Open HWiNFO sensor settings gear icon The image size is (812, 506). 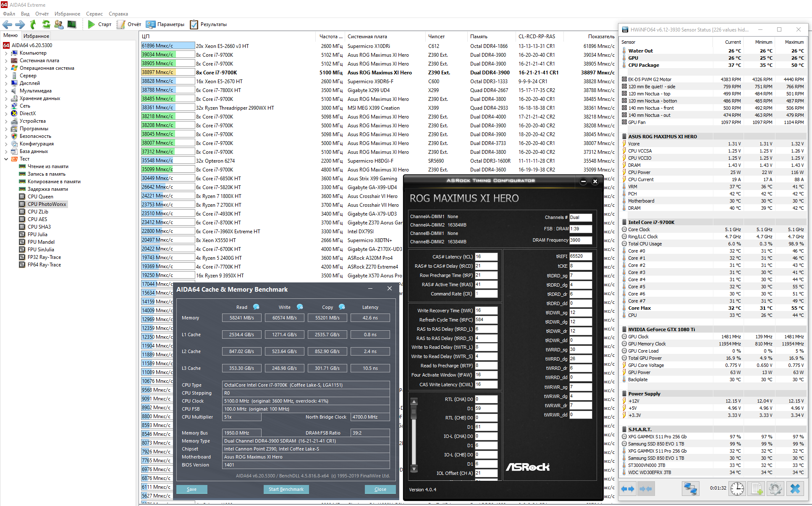click(x=775, y=488)
